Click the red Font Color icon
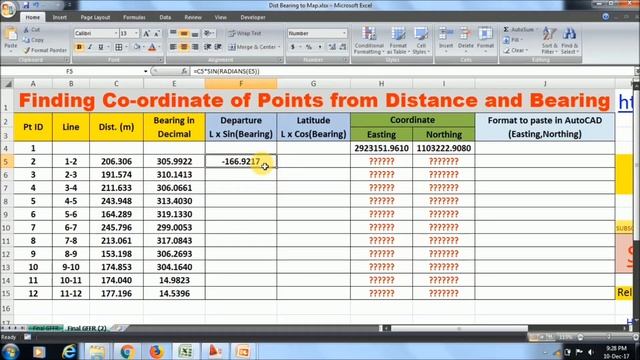The width and height of the screenshot is (640, 360). coord(152,47)
